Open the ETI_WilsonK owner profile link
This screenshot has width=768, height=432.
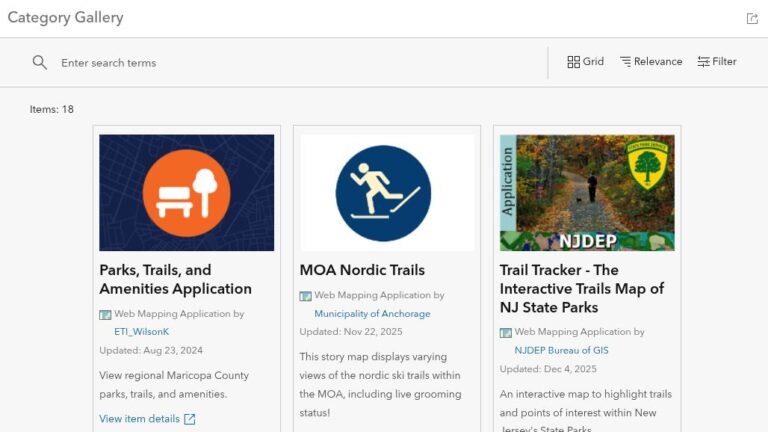142,332
